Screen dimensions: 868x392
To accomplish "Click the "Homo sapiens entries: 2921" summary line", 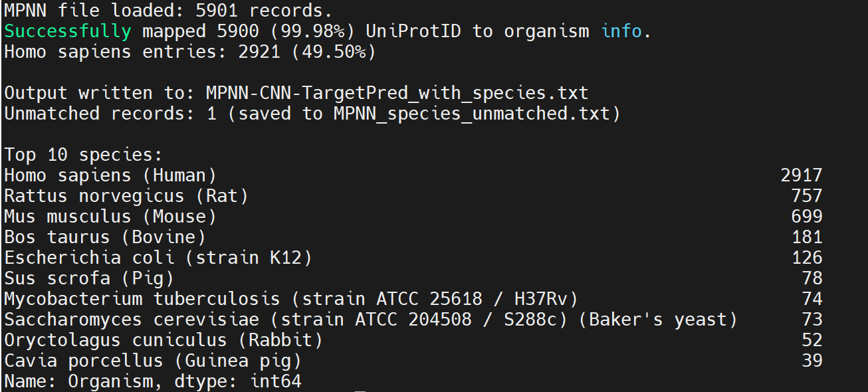I will [x=190, y=52].
